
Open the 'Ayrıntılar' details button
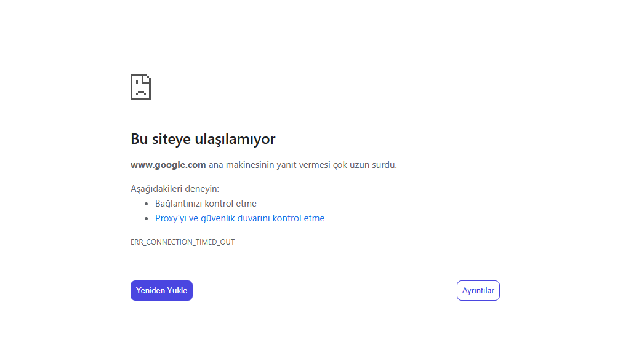pos(478,290)
